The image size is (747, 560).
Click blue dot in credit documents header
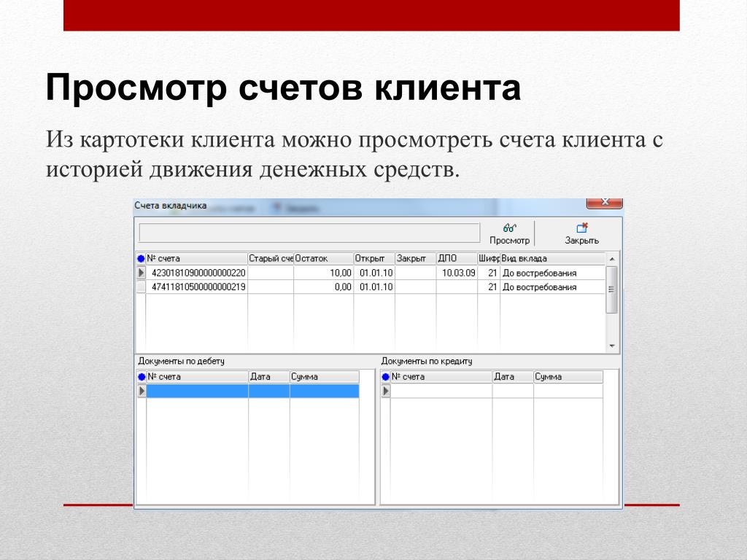(385, 377)
